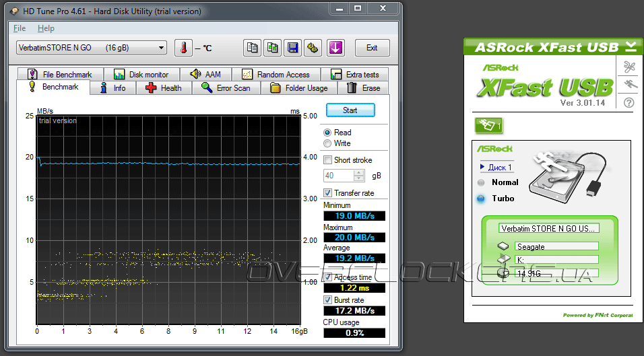This screenshot has height=356, width=644.
Task: Open HD Tune options tools icon
Action: point(313,48)
